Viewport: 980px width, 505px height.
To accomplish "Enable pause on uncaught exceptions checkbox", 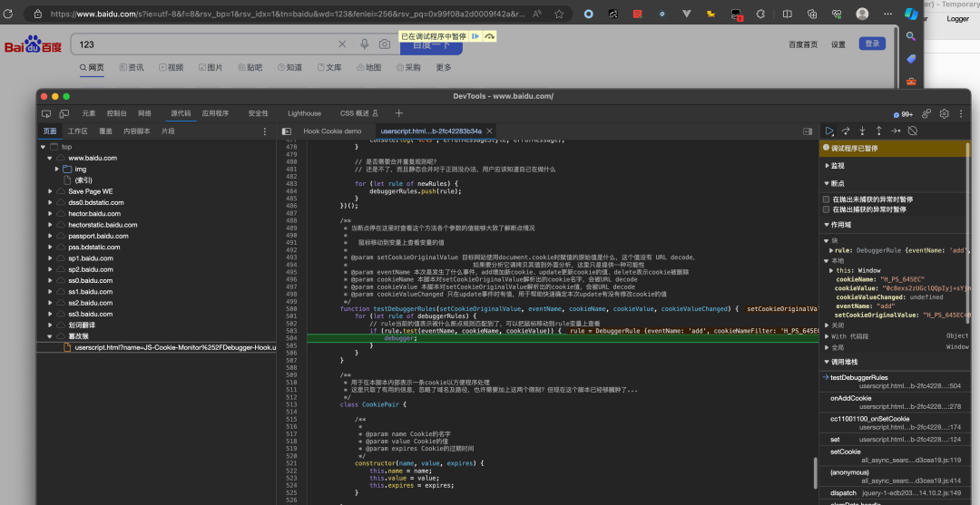I will (x=827, y=199).
